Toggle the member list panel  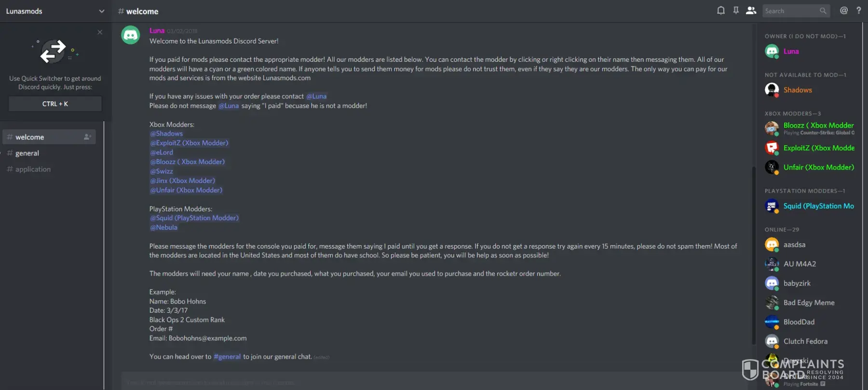751,11
